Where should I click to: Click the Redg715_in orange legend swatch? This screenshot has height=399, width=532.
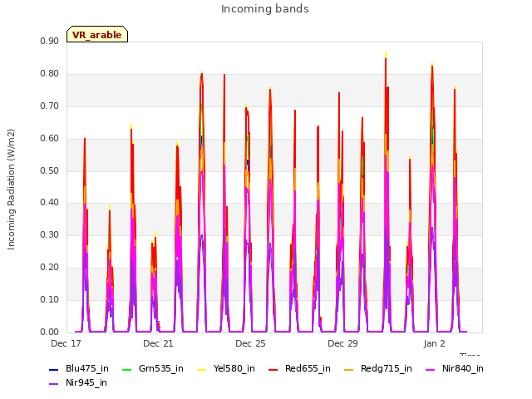[349, 369]
